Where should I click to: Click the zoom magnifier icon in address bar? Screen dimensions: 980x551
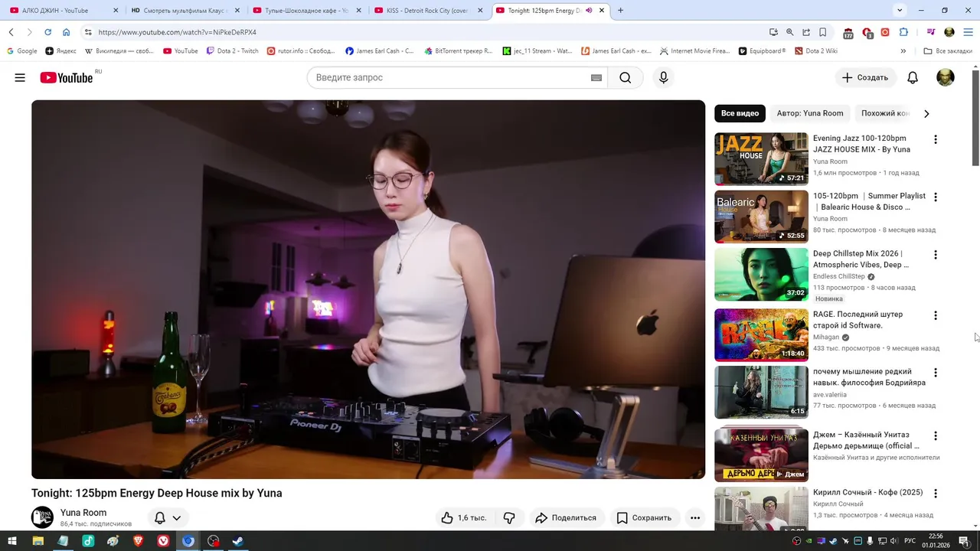[x=790, y=32]
